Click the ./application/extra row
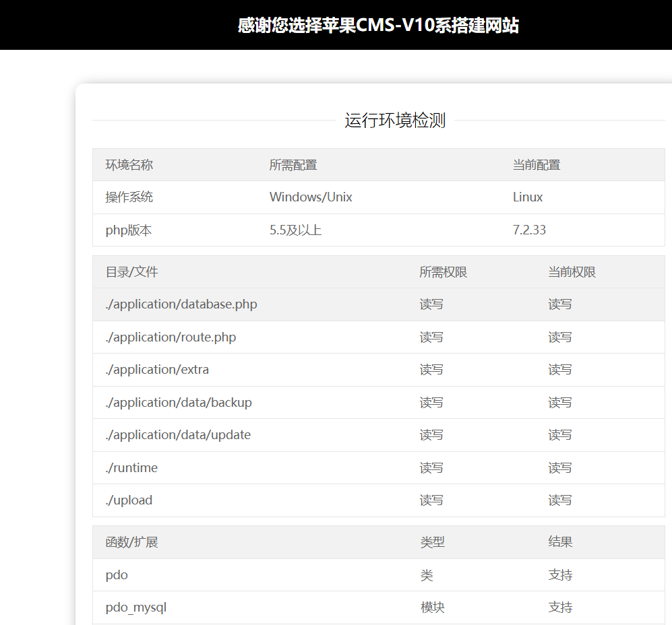672x625 pixels. (x=379, y=370)
